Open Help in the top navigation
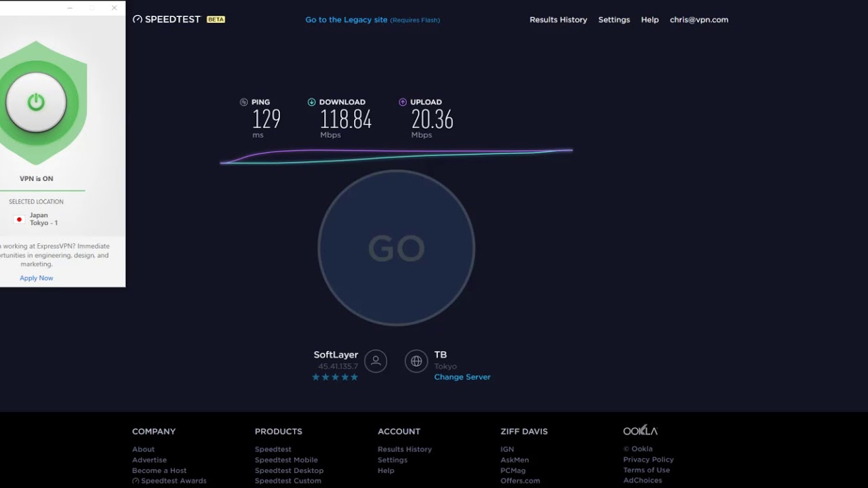Image resolution: width=868 pixels, height=488 pixels. pyautogui.click(x=650, y=20)
